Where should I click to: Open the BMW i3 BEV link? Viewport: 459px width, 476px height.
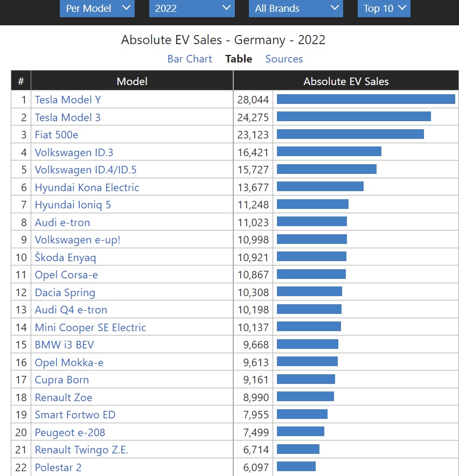tap(65, 345)
